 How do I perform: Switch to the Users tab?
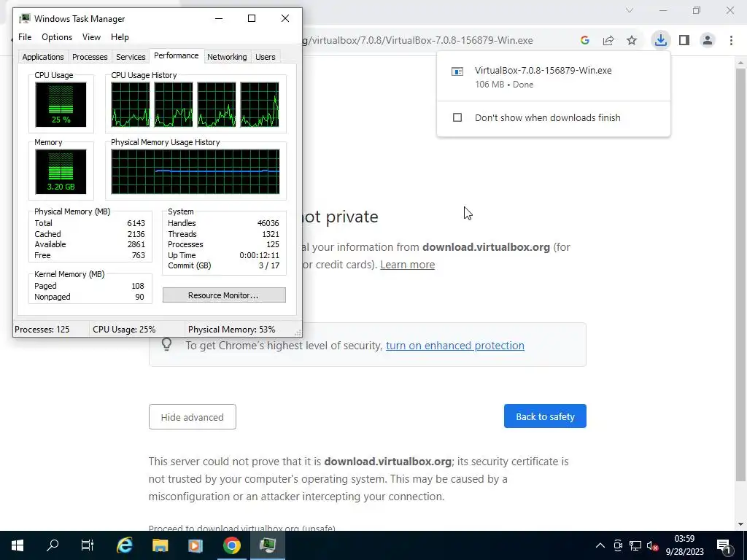[x=266, y=57]
